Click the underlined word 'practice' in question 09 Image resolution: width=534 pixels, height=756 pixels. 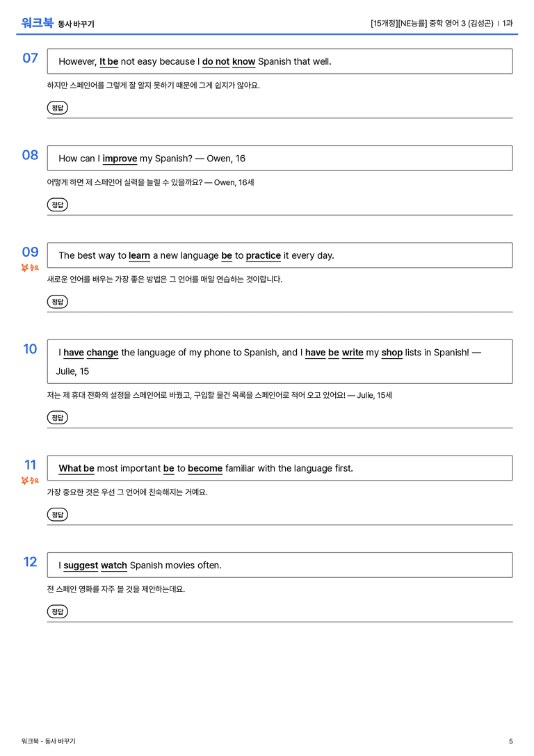[x=263, y=255]
